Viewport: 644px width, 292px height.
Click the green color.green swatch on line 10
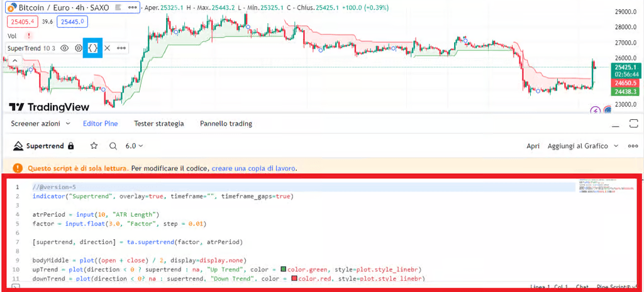(x=284, y=269)
